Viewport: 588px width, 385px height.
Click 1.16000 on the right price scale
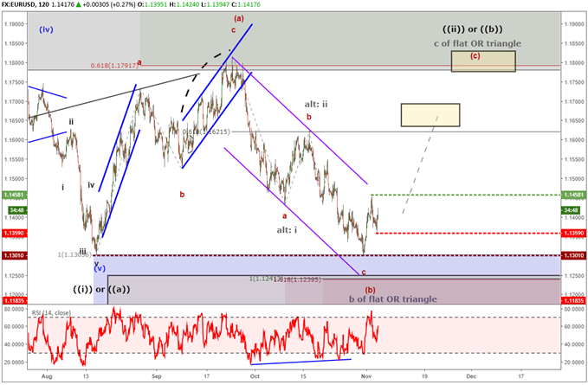click(x=574, y=140)
